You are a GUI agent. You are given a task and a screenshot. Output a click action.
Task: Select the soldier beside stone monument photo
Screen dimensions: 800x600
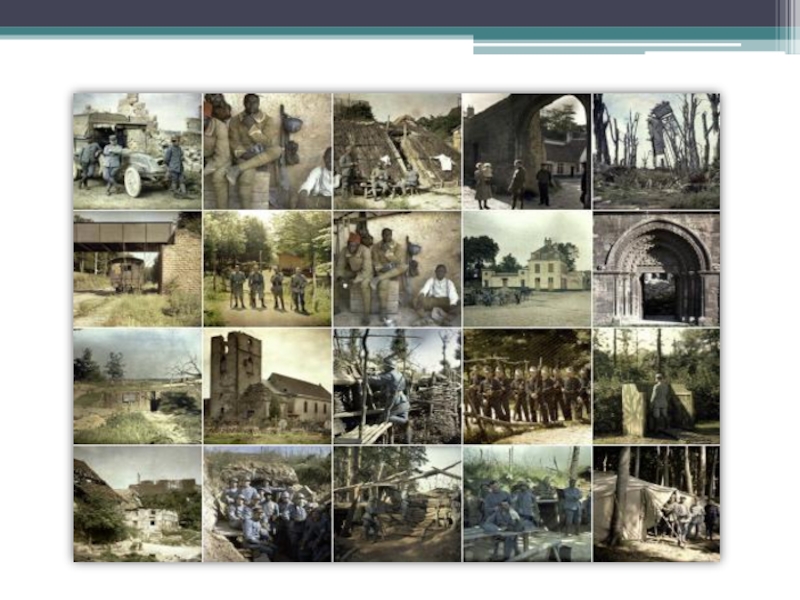click(x=656, y=386)
